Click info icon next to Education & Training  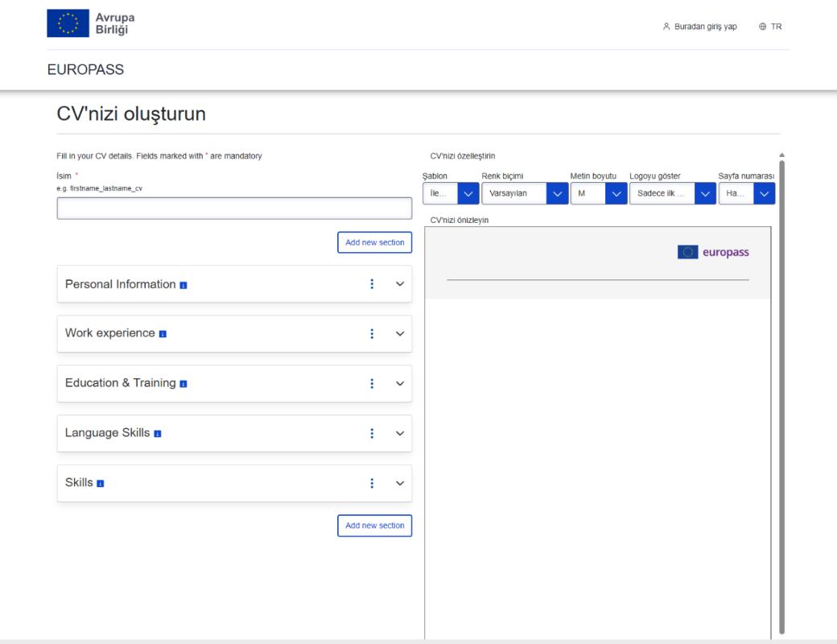point(183,384)
